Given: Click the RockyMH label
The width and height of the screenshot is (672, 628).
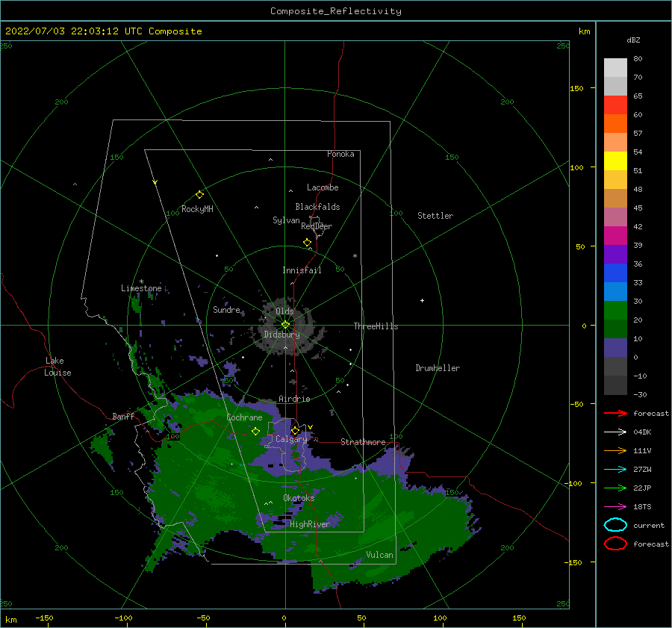Looking at the screenshot, I should tap(197, 209).
